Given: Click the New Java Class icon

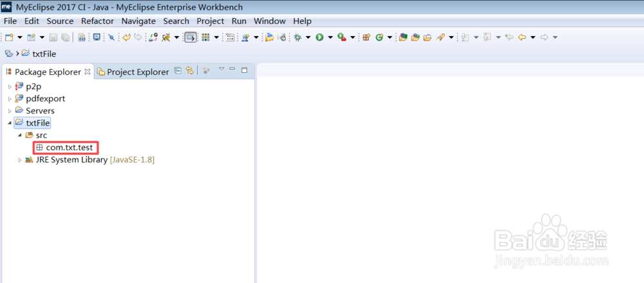Looking at the screenshot, I should 379,37.
